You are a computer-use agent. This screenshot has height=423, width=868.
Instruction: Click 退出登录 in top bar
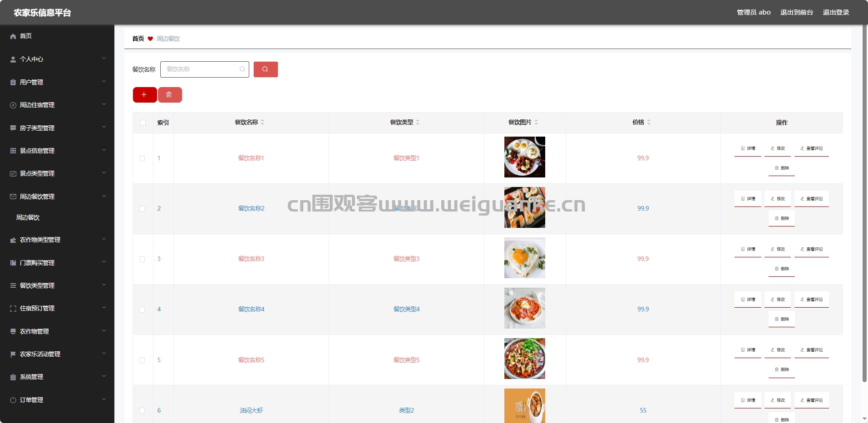[x=836, y=12]
